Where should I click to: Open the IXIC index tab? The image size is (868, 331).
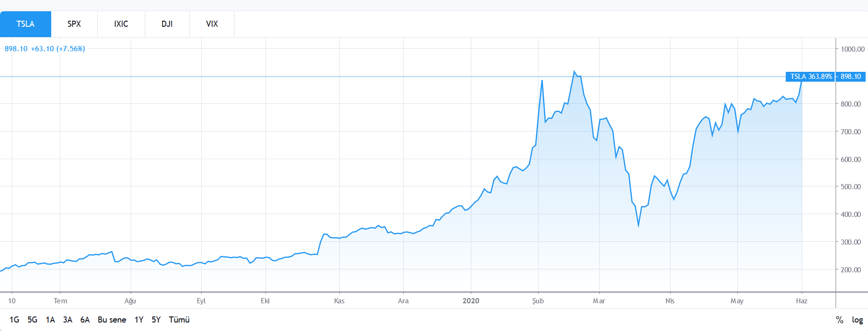tap(121, 24)
